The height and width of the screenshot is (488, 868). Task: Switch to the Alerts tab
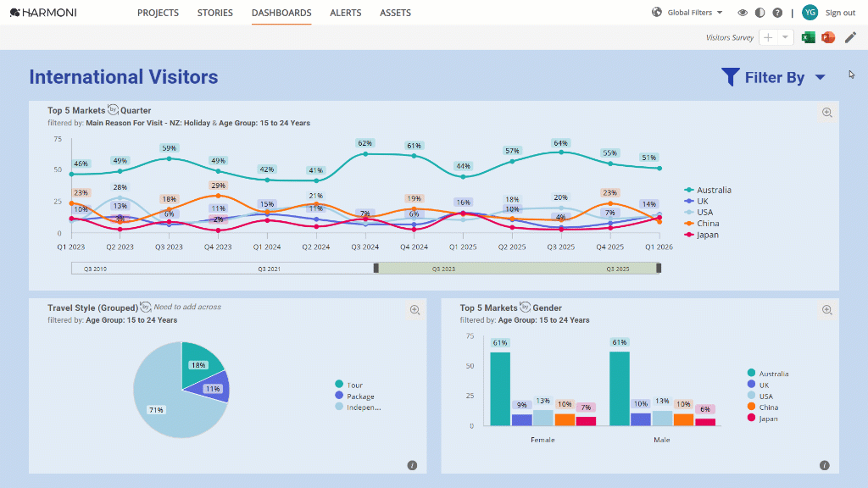tap(346, 13)
